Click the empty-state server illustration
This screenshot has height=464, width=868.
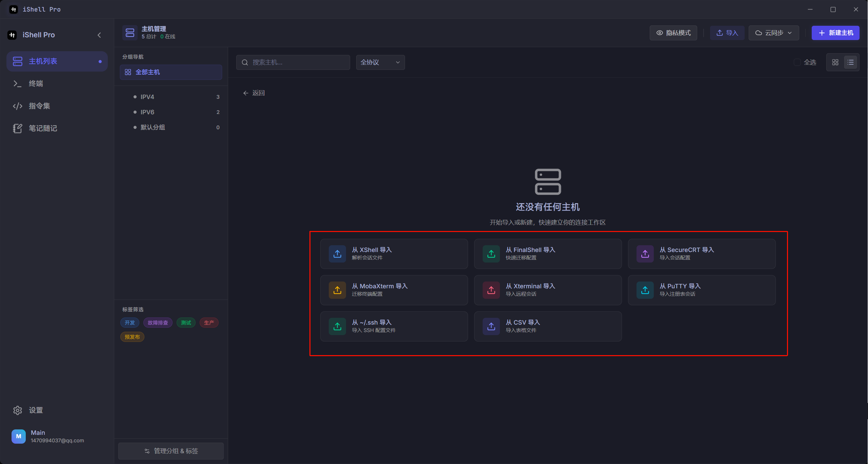[x=548, y=182]
